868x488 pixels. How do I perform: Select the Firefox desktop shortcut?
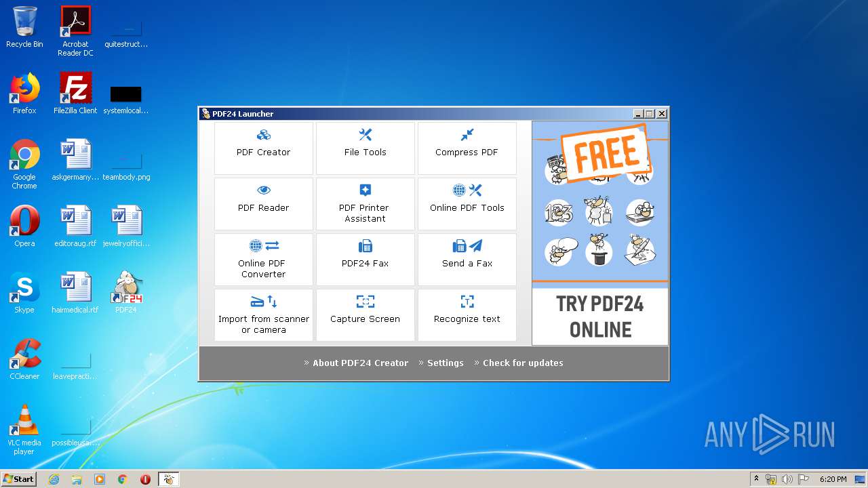[24, 94]
